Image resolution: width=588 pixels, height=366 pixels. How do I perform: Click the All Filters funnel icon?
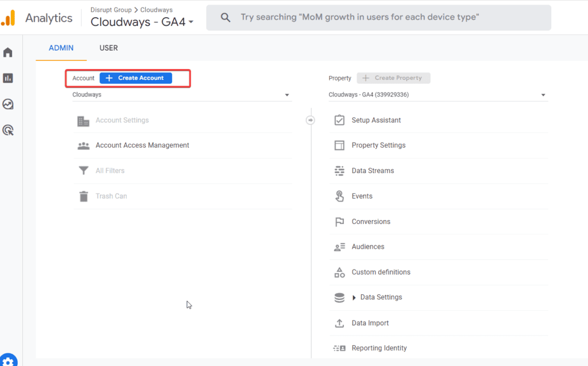coord(83,171)
